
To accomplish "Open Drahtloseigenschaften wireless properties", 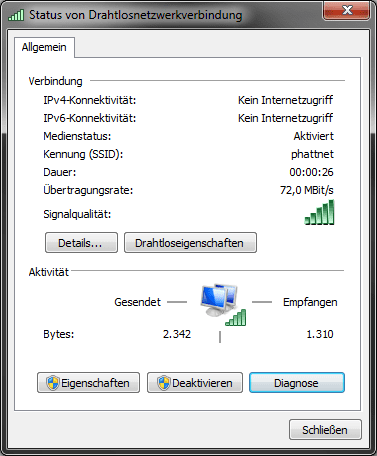I will point(190,243).
